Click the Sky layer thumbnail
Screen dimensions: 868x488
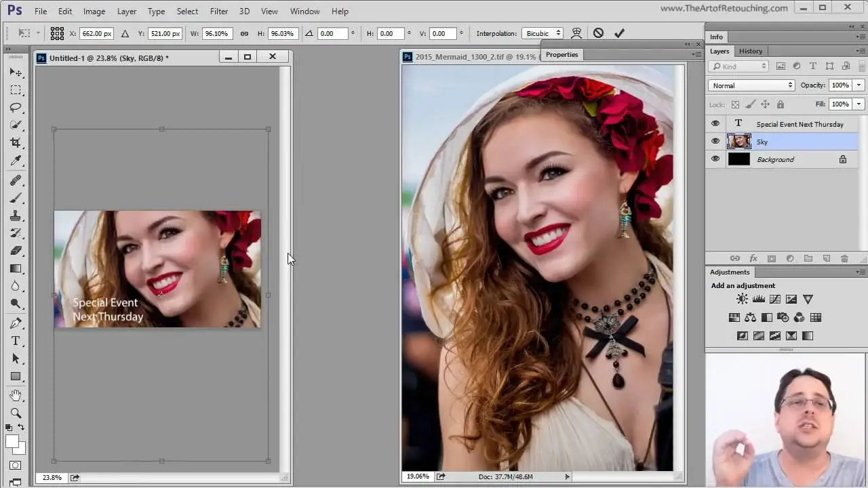click(x=739, y=142)
